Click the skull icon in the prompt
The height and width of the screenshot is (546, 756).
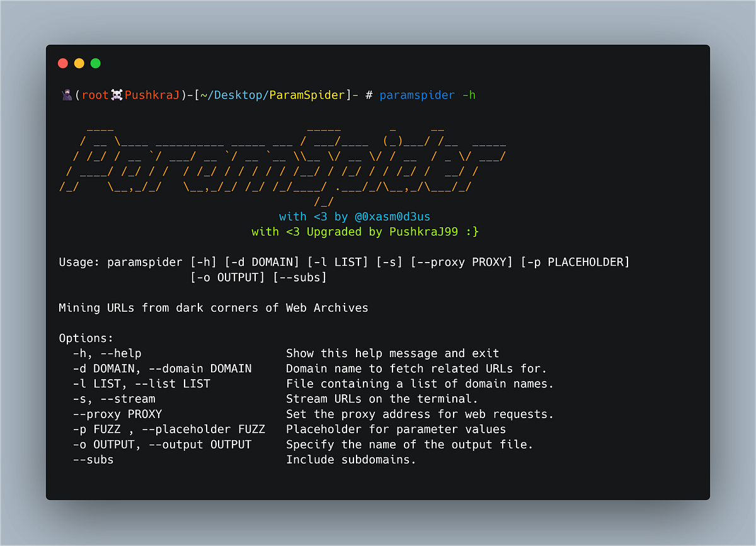coord(117,95)
